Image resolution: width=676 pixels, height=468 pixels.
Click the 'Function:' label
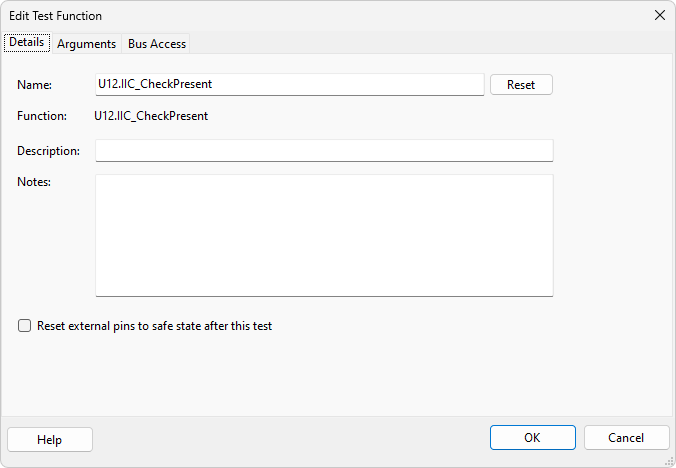(42, 116)
